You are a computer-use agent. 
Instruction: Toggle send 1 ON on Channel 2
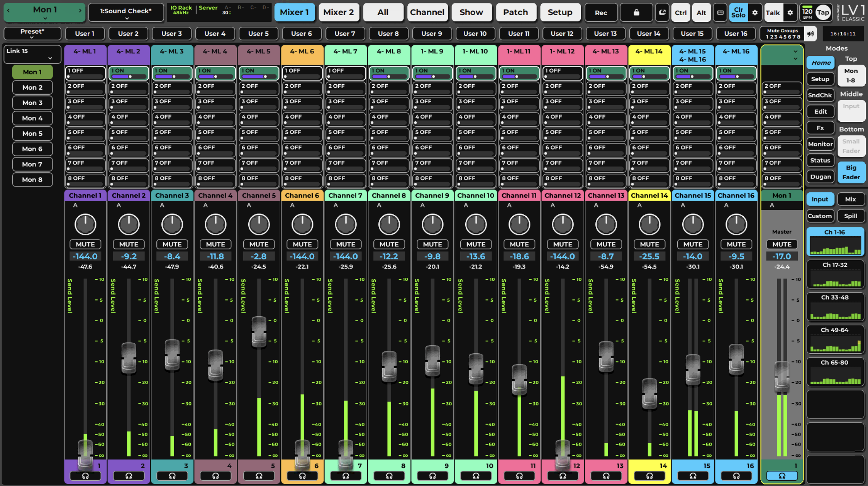point(129,73)
